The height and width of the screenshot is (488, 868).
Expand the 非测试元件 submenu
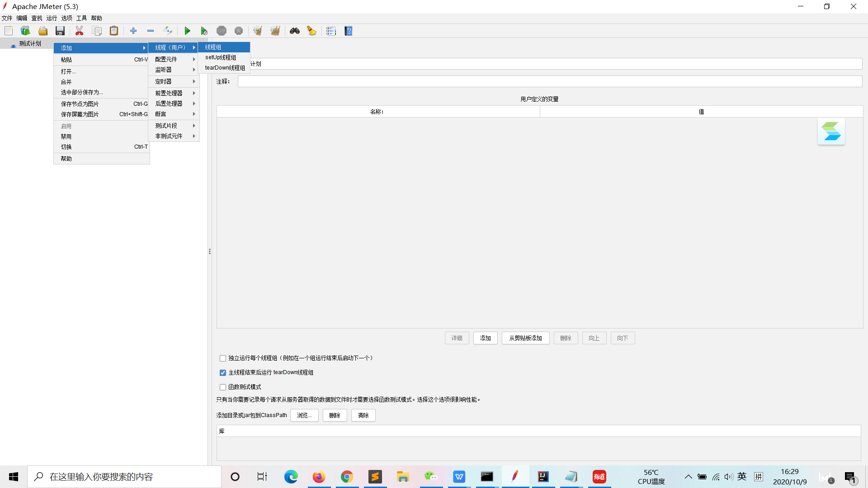click(x=174, y=136)
